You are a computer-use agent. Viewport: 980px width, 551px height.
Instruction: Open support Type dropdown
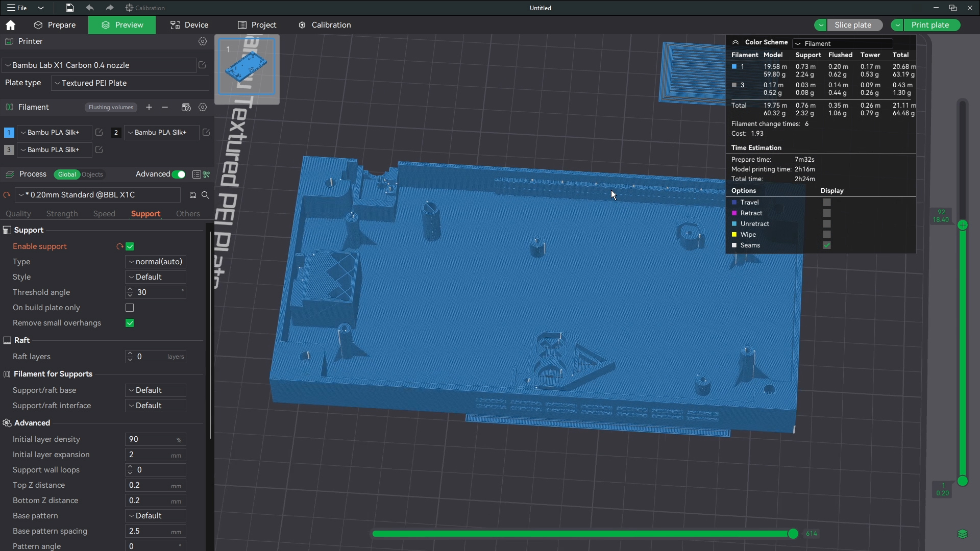click(155, 262)
